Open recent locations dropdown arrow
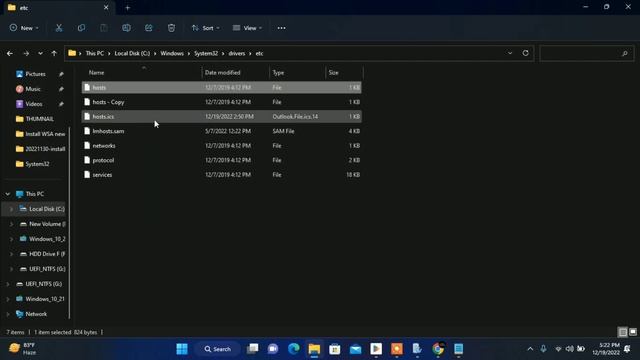The height and width of the screenshot is (360, 640). 40,53
